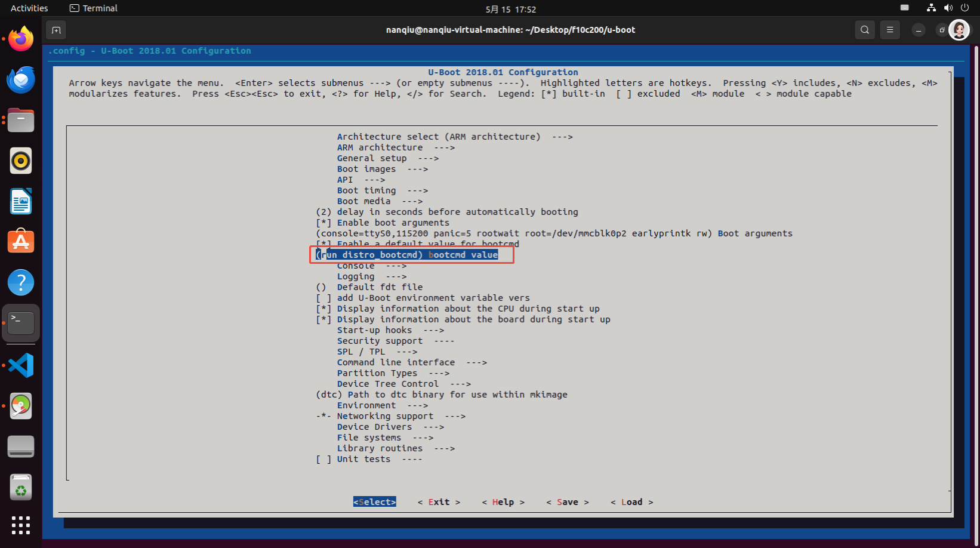Launch Thunderbird mail from the dock
This screenshot has height=548, width=980.
21,79
